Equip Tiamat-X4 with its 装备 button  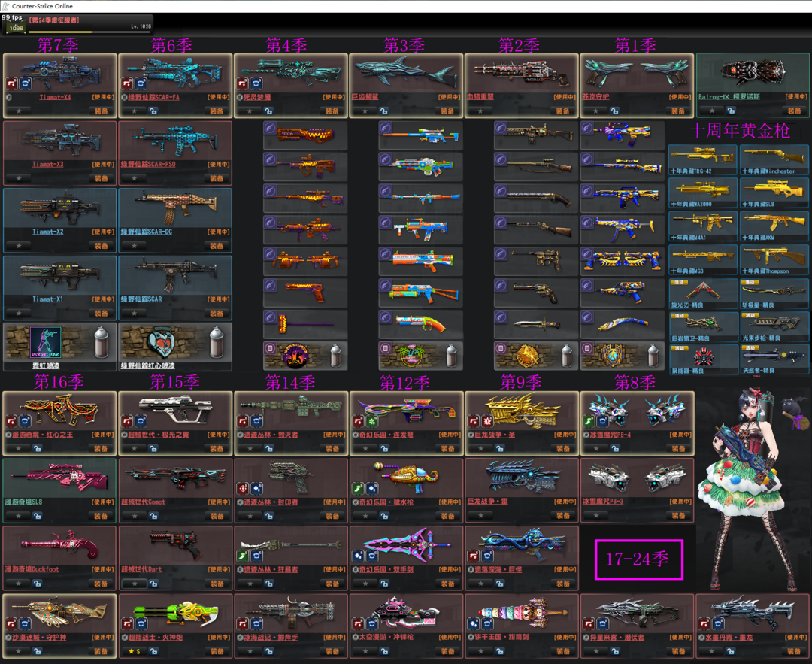[101, 111]
